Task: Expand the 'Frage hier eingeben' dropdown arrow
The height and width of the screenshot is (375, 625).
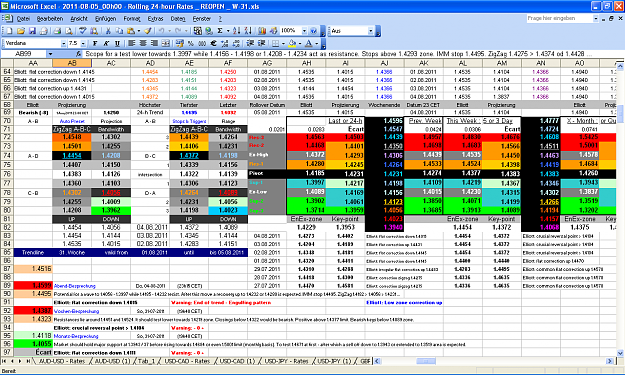Action: [x=596, y=18]
